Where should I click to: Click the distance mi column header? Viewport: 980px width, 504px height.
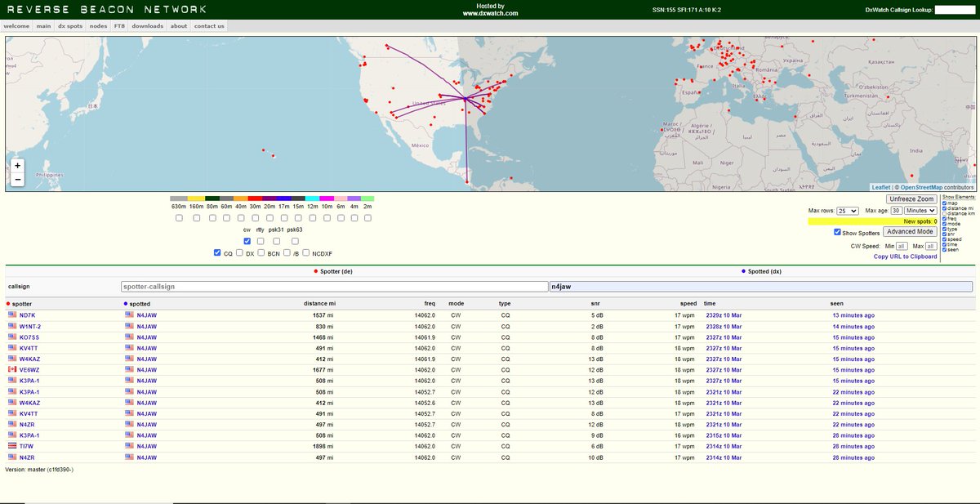pyautogui.click(x=319, y=303)
